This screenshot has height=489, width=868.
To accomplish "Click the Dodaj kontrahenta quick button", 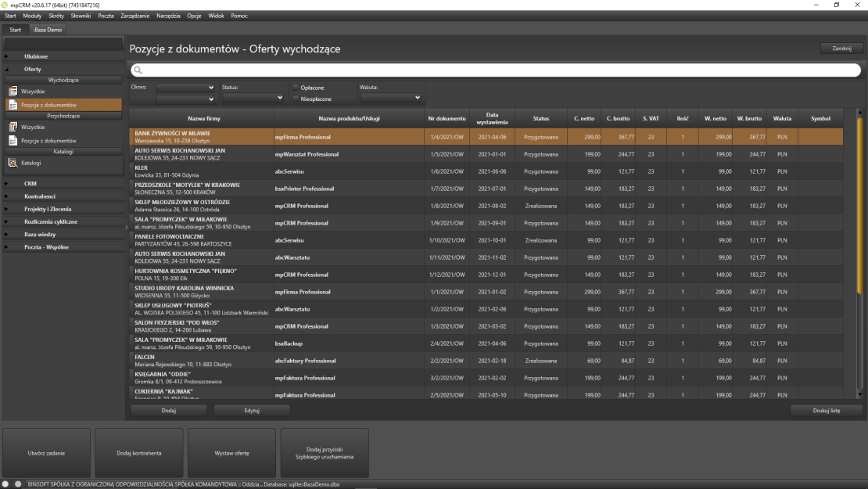I will 139,453.
